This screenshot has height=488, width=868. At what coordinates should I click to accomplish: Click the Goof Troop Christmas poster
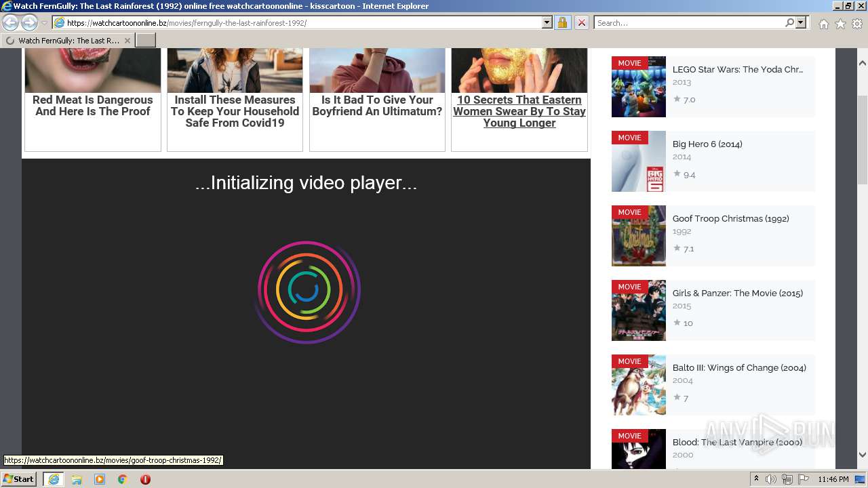pos(639,236)
